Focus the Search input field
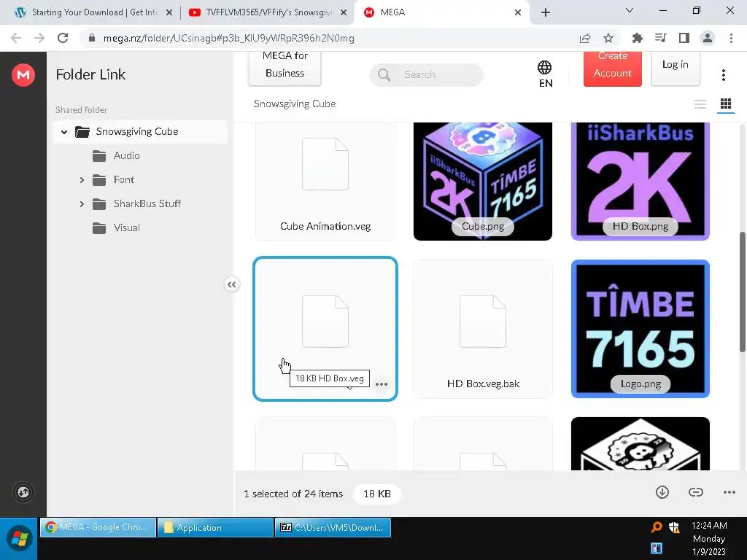The image size is (747, 560). pos(426,75)
